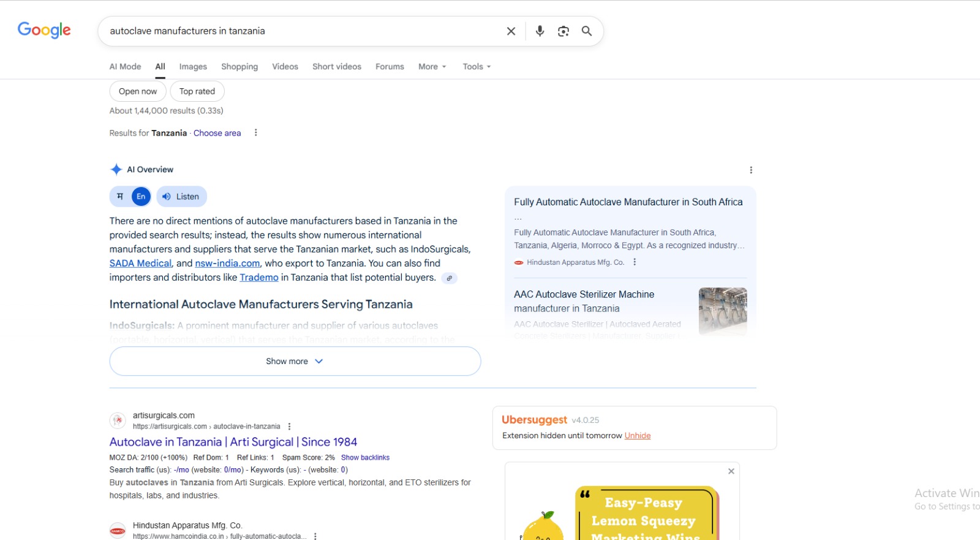Expand the More search categories dropdown
980x540 pixels.
pos(432,67)
